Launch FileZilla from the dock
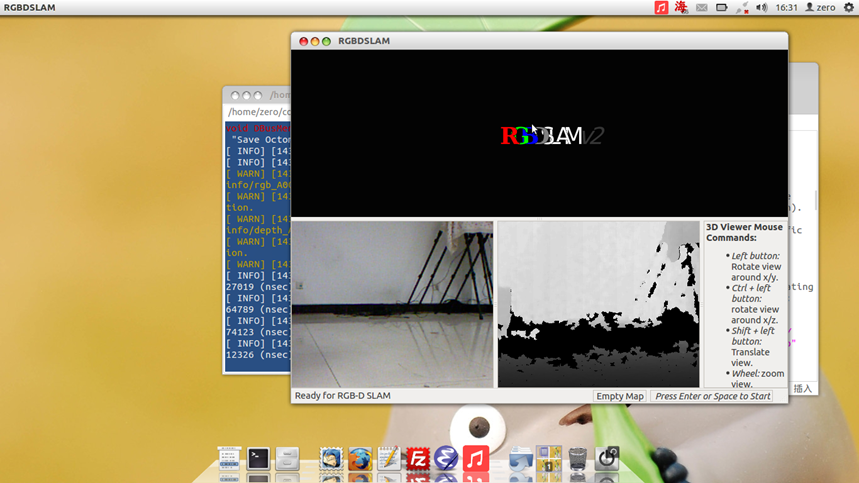859x483 pixels. pyautogui.click(x=417, y=459)
